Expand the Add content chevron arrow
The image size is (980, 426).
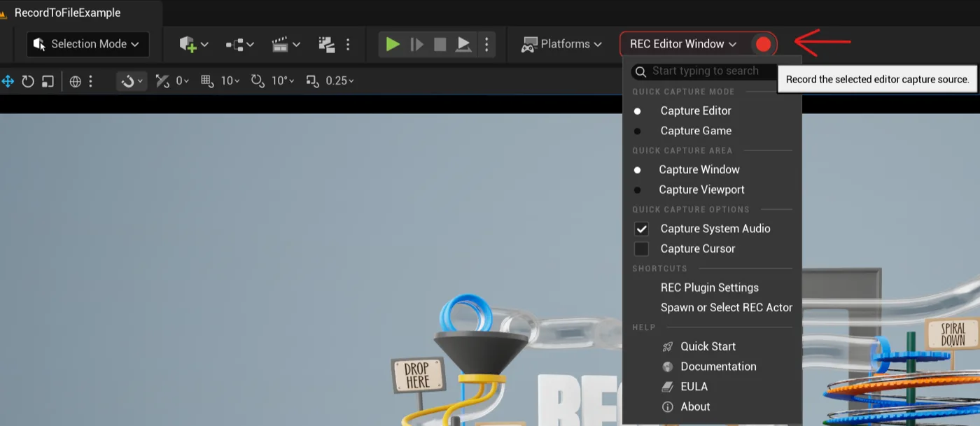(x=204, y=45)
